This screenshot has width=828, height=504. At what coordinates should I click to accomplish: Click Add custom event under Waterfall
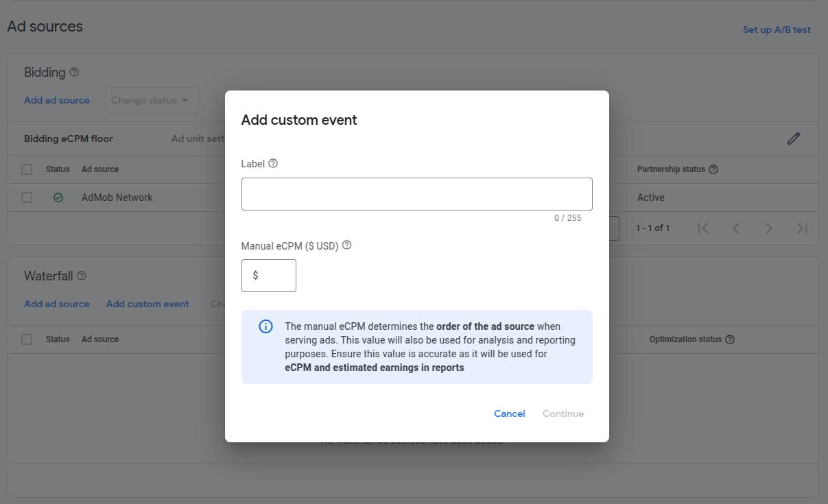(x=147, y=304)
